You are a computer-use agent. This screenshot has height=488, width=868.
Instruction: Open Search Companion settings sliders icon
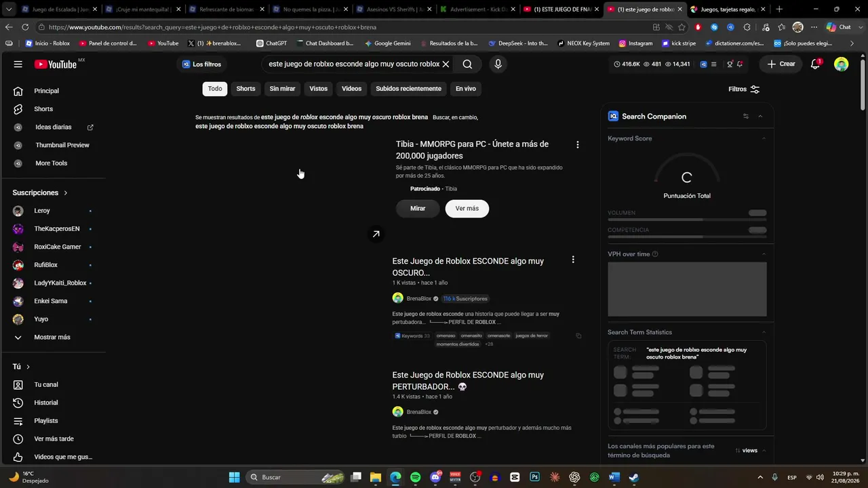(x=746, y=117)
